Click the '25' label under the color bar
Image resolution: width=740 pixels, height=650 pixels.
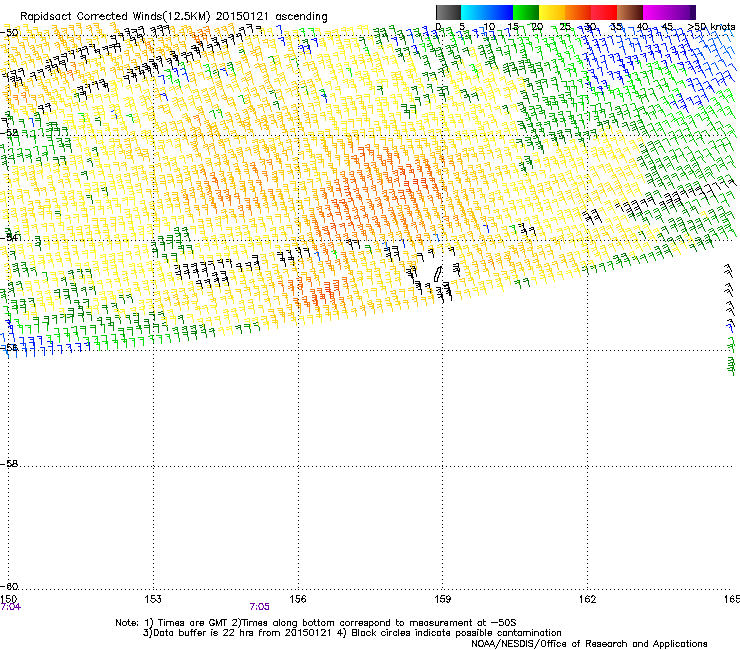click(x=565, y=27)
